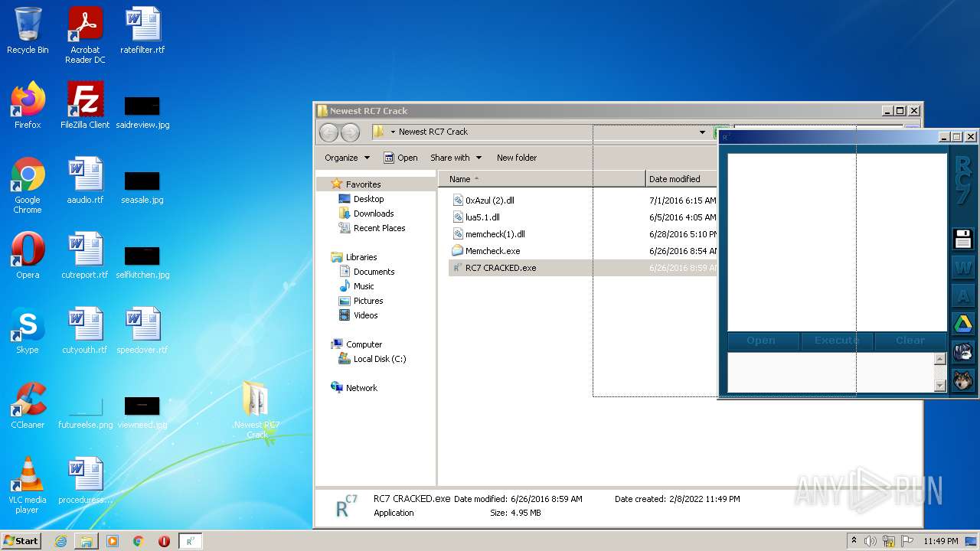Select saidreview.jpg desktop file

(x=142, y=111)
